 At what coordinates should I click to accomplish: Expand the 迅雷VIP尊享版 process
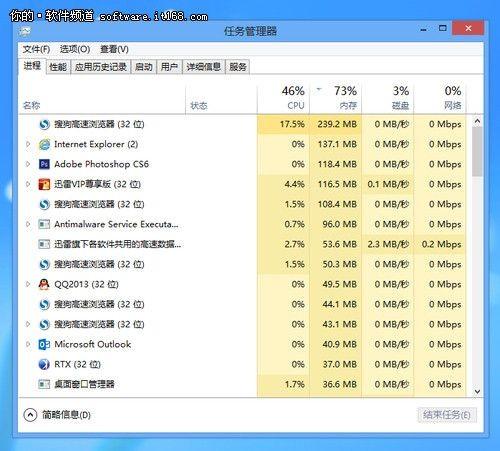point(28,184)
